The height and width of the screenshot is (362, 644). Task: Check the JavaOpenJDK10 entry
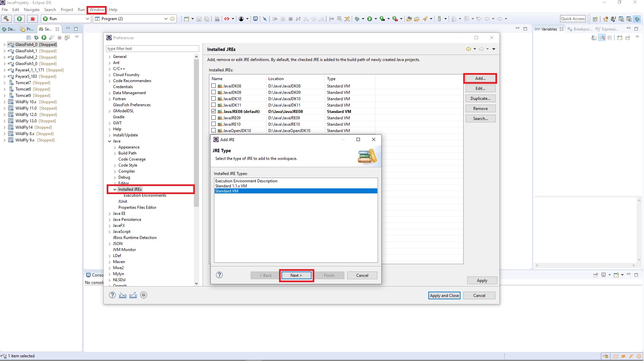[214, 130]
